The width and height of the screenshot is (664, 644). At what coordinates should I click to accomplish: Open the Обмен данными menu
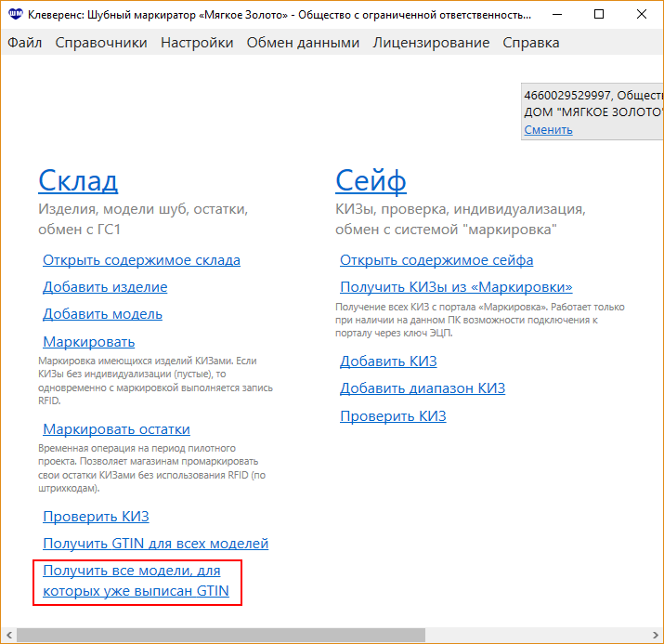pyautogui.click(x=303, y=43)
